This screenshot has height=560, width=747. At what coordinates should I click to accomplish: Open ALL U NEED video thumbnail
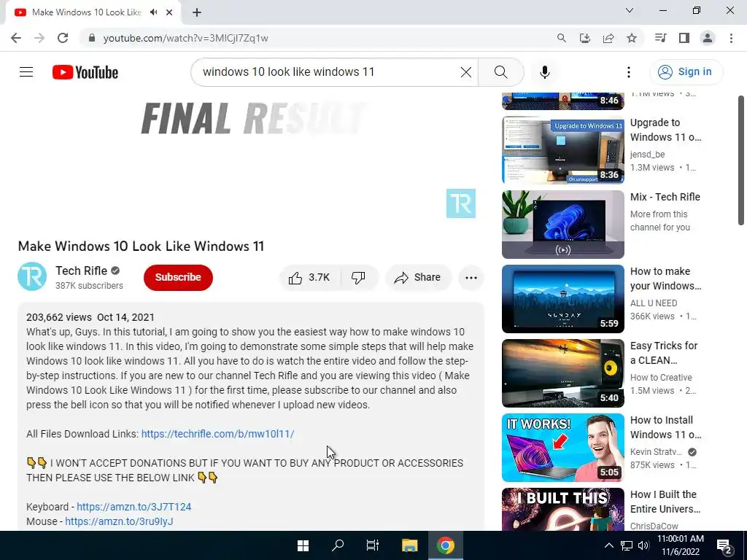click(x=562, y=298)
